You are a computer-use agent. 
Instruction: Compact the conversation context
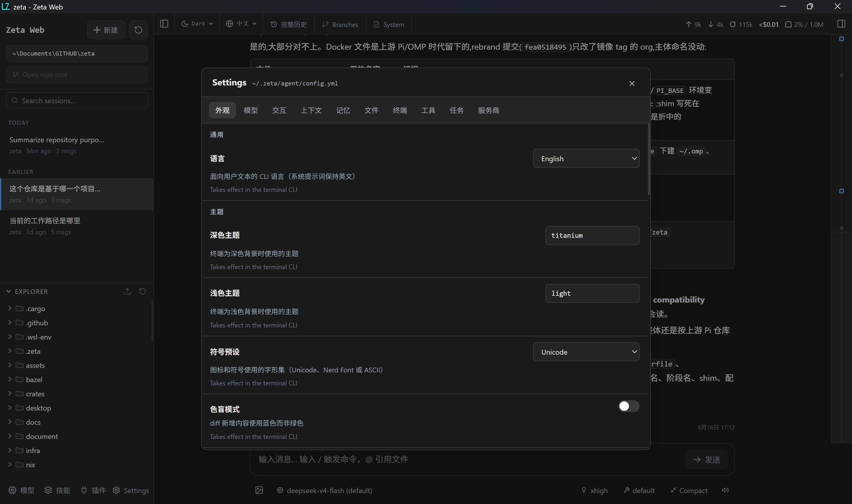pos(689,490)
